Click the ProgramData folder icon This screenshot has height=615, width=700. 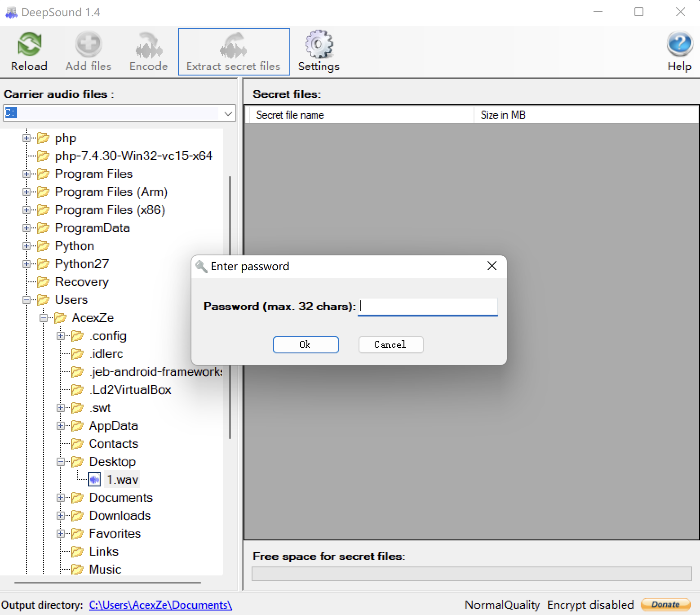click(43, 228)
